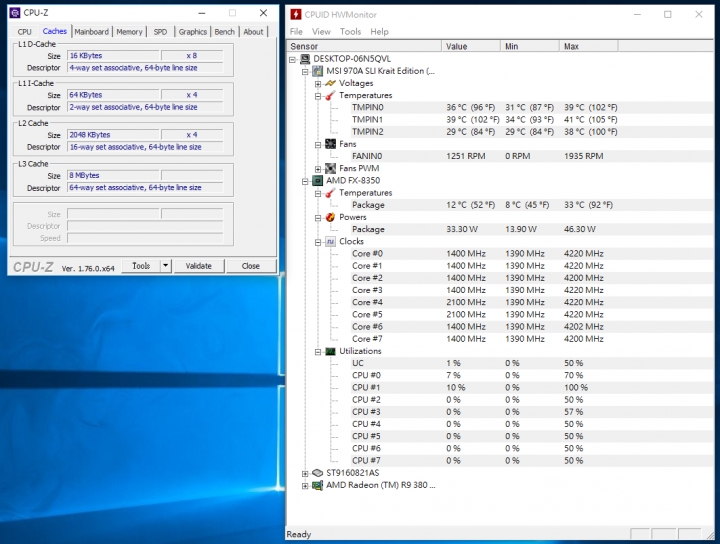Click the Clocks waveform icon
The height and width of the screenshot is (544, 720).
331,241
